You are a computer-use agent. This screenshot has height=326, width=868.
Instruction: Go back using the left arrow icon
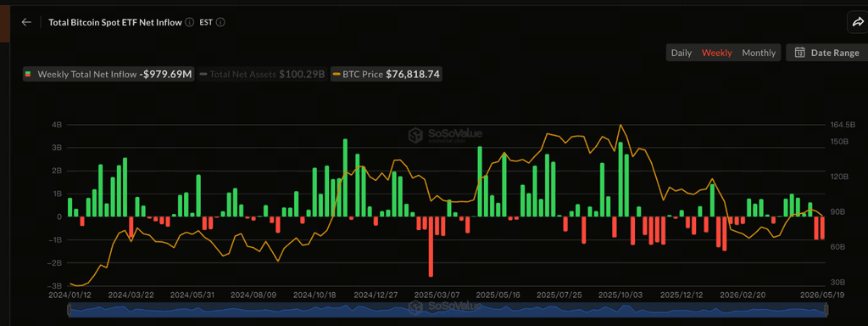pos(26,22)
